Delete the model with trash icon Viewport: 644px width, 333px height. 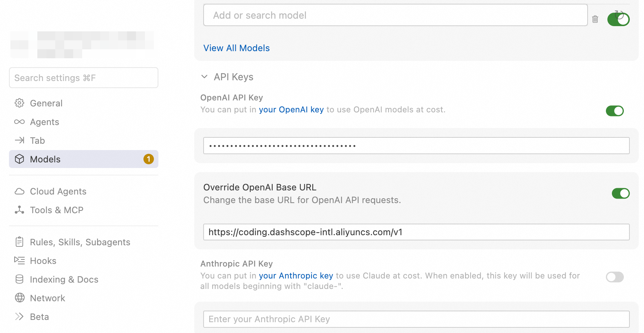[595, 19]
